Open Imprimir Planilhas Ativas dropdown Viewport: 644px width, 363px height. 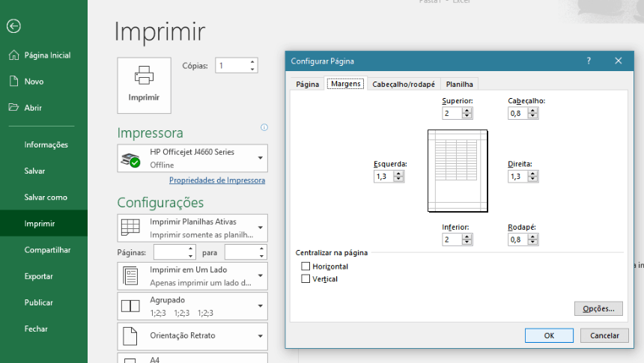click(x=260, y=228)
